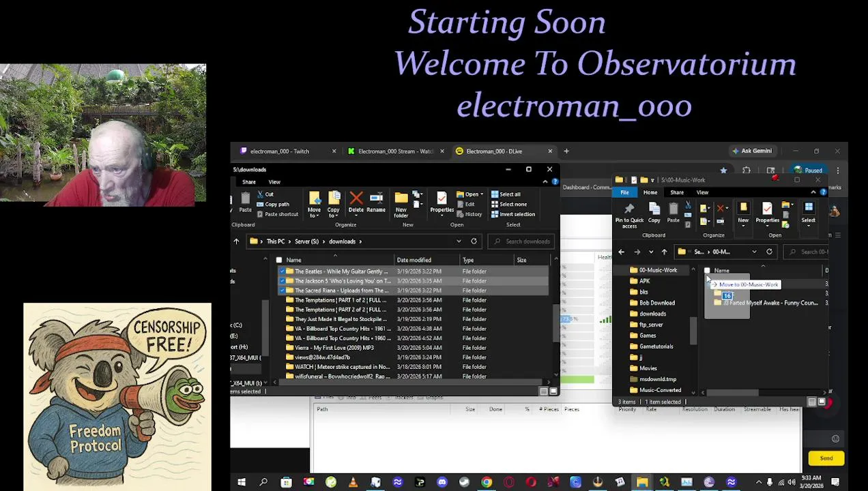Open File Explorer taskbar icon

pyautogui.click(x=642, y=483)
